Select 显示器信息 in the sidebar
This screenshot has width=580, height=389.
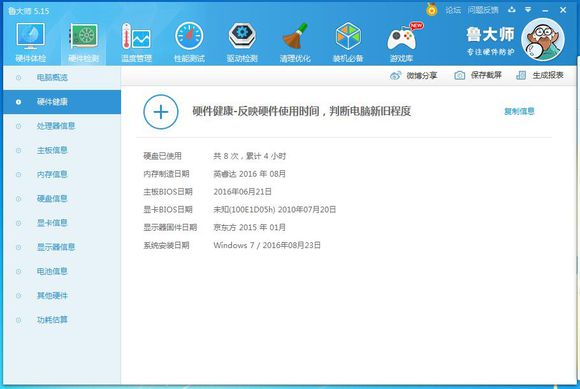[x=62, y=247]
